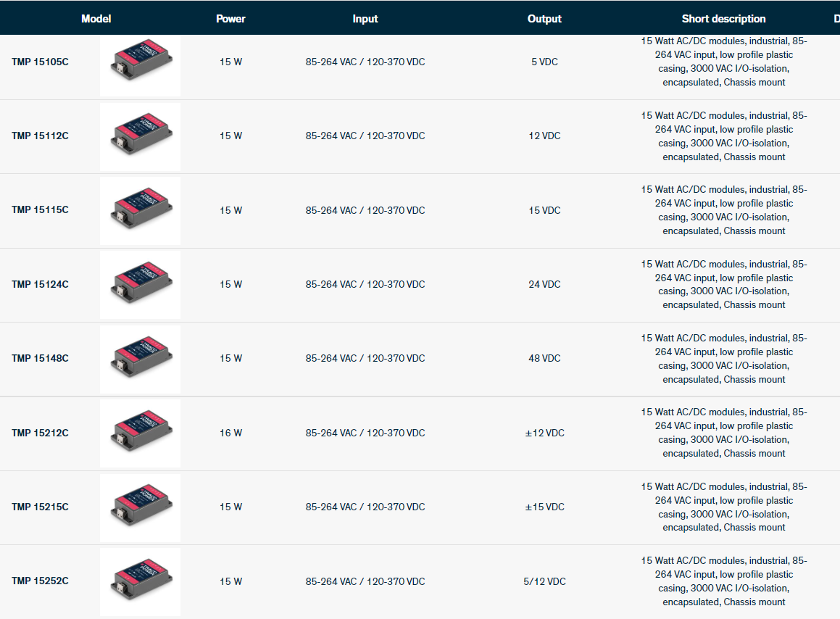The image size is (840, 619).
Task: Click the TMP 15105C product thumbnail
Action: click(x=140, y=63)
